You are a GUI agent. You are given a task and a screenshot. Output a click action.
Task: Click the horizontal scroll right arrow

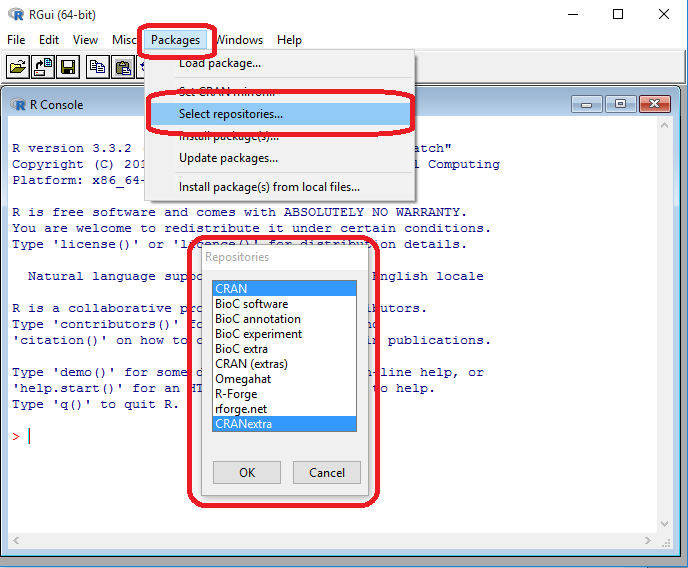point(648,540)
